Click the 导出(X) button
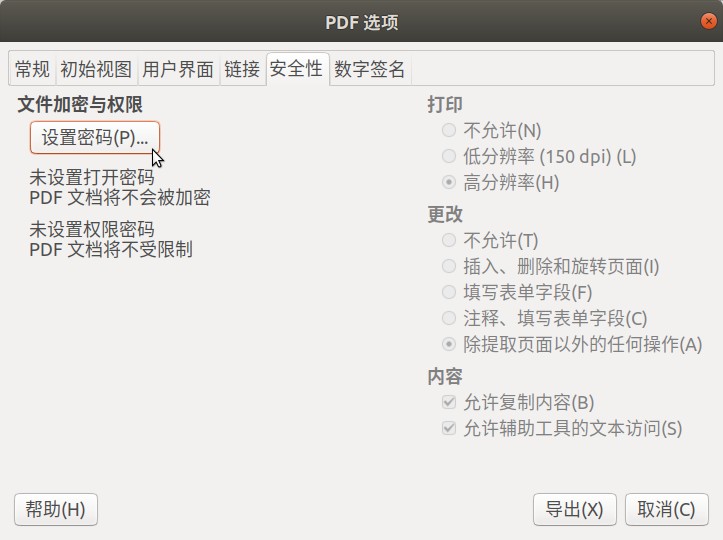 [x=575, y=510]
